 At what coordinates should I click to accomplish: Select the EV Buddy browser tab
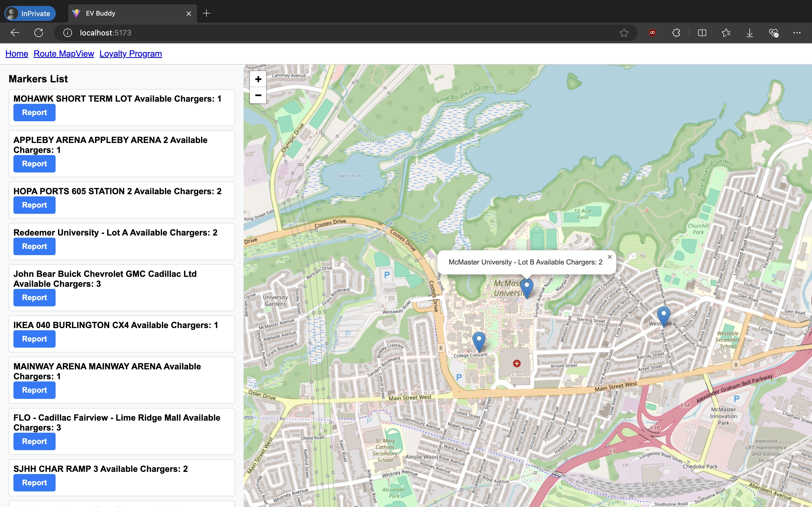click(x=128, y=13)
